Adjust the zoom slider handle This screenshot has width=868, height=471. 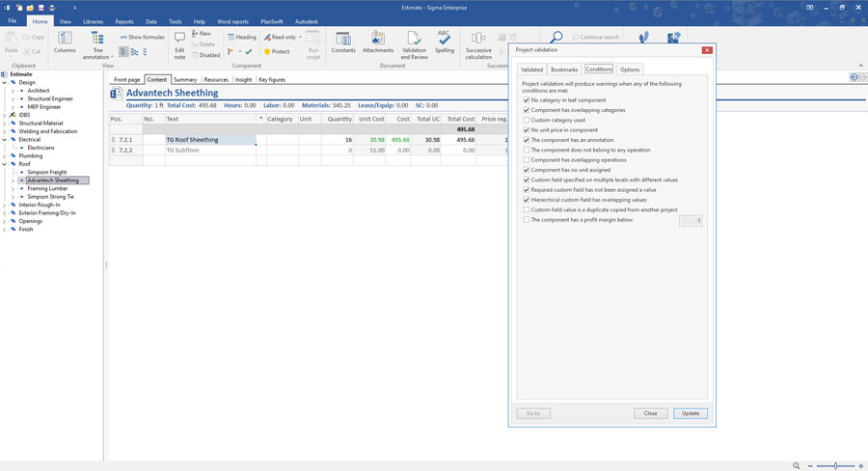pos(835,466)
